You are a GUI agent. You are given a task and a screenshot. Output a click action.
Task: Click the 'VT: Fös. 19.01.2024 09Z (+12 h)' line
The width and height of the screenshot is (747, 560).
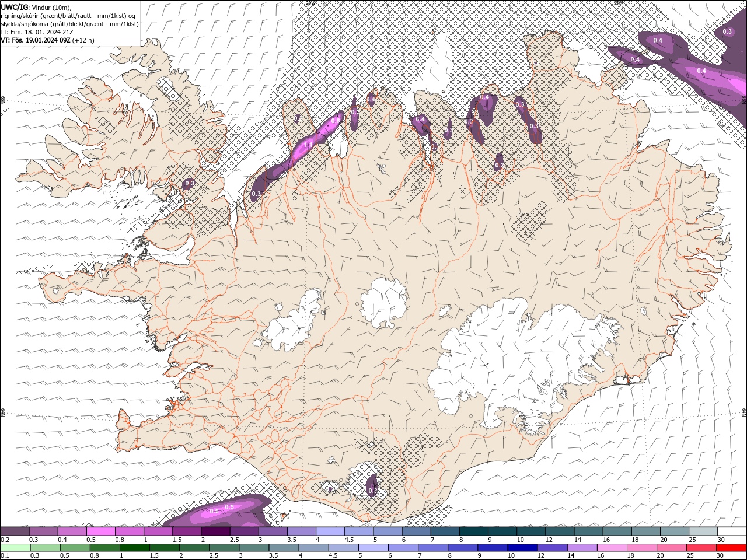(x=47, y=40)
